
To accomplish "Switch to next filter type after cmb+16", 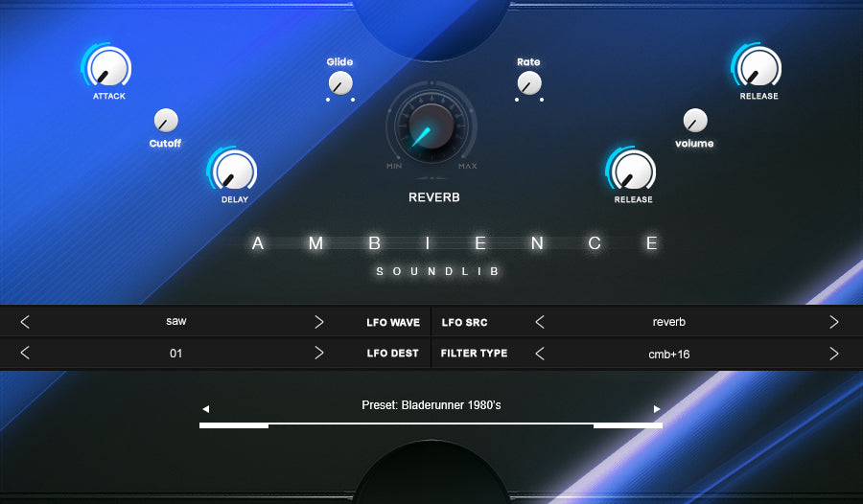I will (x=834, y=354).
